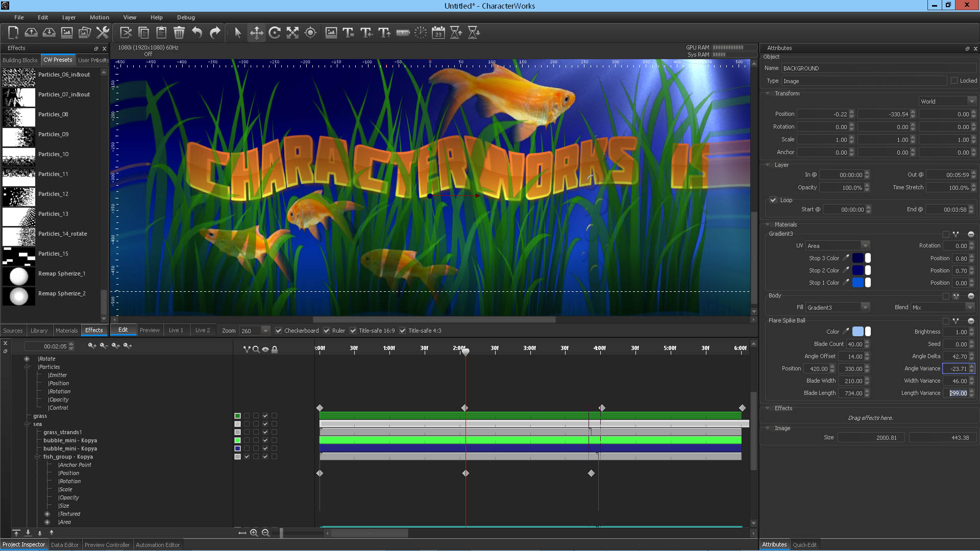Viewport: 980px width, 551px height.
Task: Click the Cut scissors icon
Action: pos(126,33)
